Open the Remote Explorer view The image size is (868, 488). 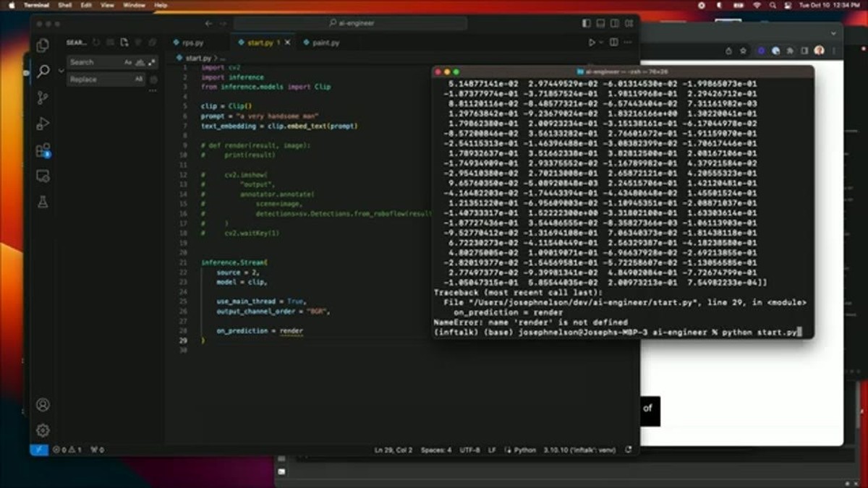[43, 176]
